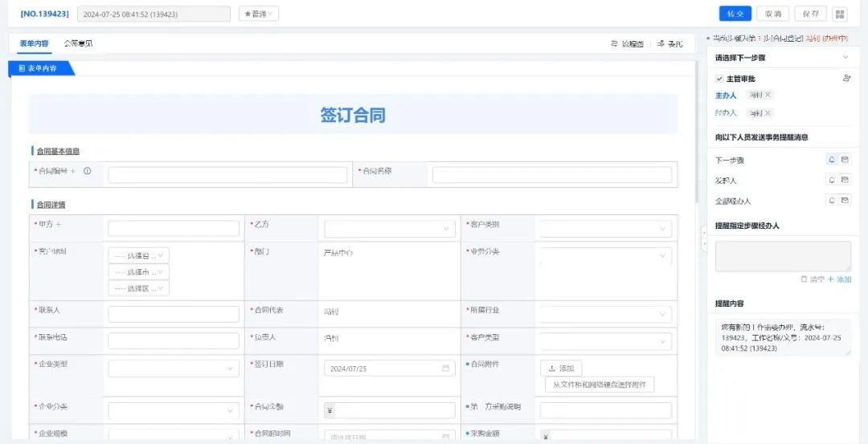Switch to the 表单内容 tab
The image size is (868, 444).
(x=35, y=43)
